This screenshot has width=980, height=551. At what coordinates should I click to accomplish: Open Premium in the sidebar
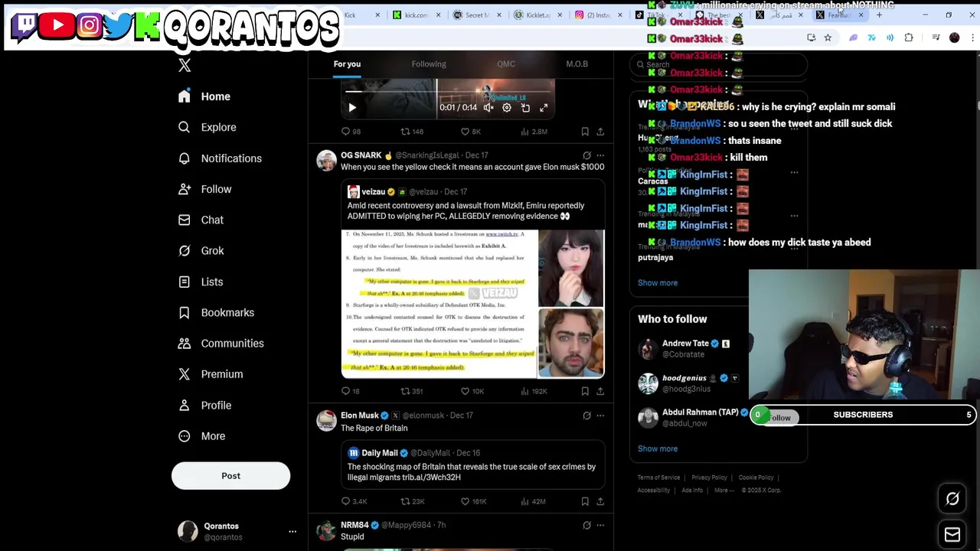[x=211, y=374]
